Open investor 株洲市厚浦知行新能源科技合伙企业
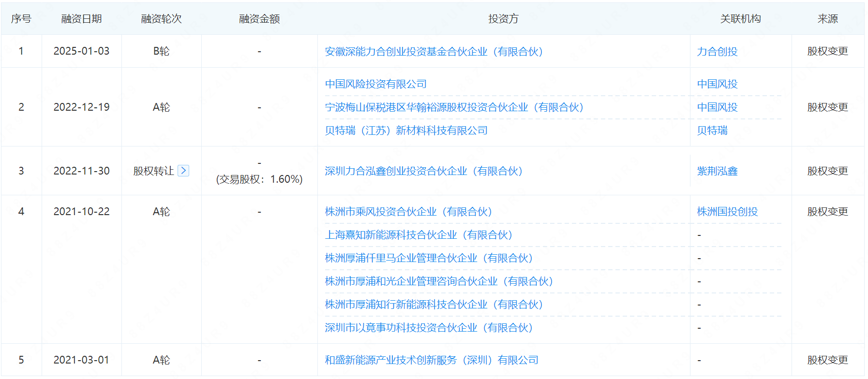This screenshot has width=868, height=379. 434,305
